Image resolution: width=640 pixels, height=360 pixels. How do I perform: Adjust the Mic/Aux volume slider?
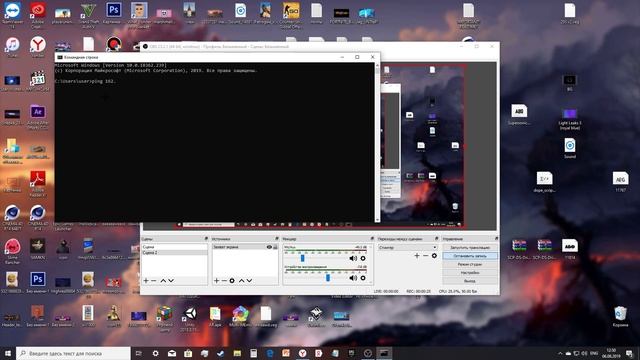pos(302,258)
